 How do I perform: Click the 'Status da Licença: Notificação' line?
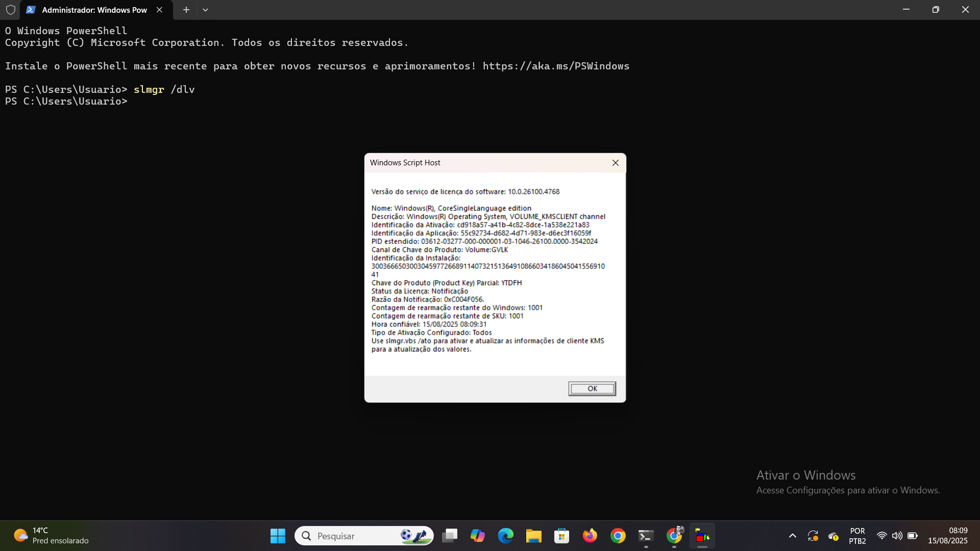[420, 291]
